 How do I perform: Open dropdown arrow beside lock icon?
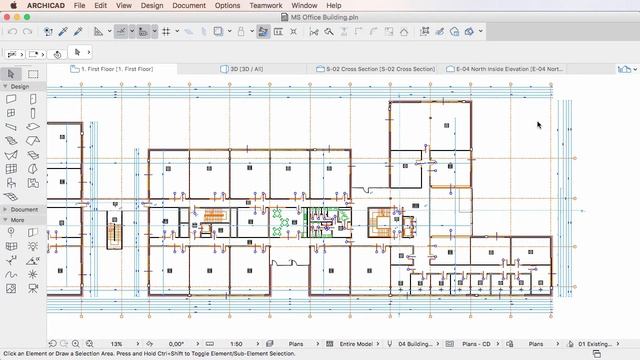point(252,31)
